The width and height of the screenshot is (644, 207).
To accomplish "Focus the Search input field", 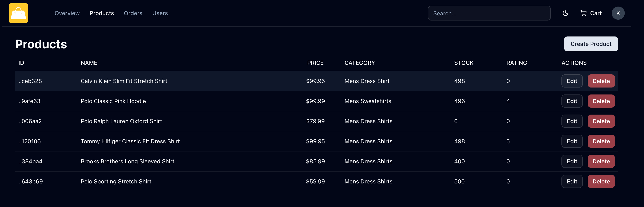I will [489, 13].
